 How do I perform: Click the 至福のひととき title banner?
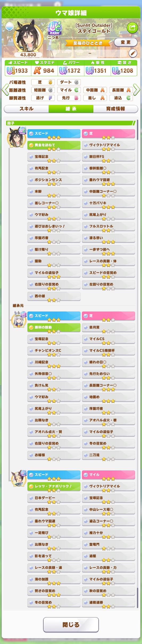pos(88,43)
